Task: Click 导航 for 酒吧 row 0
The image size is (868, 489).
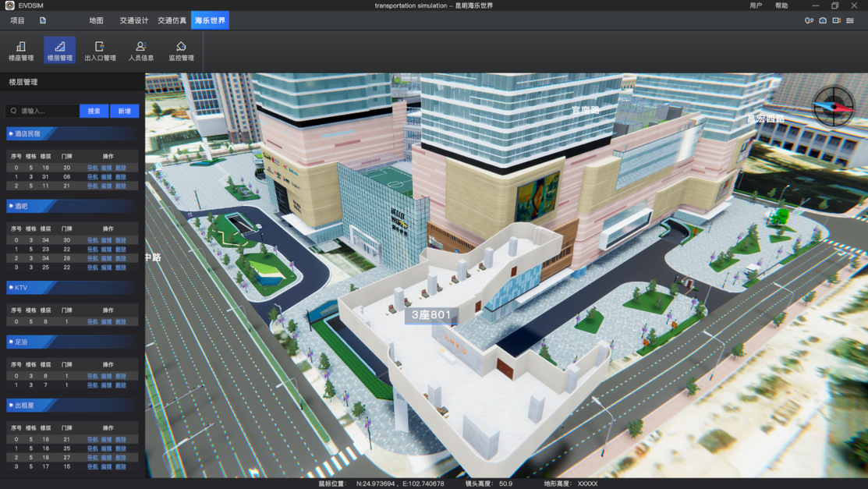Action: (x=93, y=240)
